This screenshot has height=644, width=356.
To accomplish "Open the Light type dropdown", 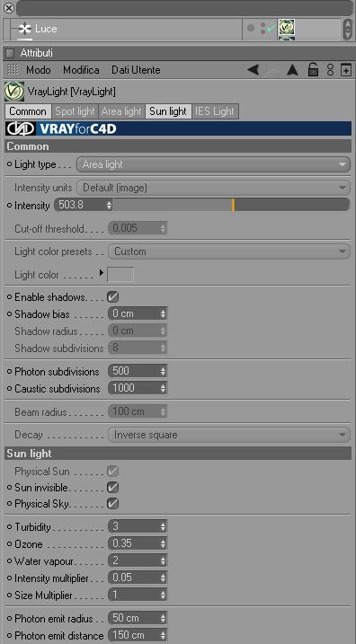I will click(213, 164).
